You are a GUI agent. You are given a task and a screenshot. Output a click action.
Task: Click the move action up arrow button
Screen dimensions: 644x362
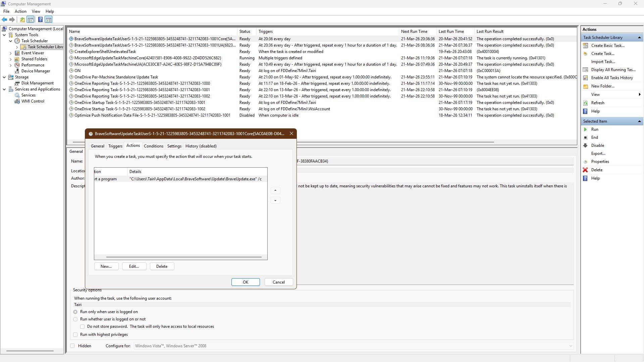pyautogui.click(x=275, y=190)
